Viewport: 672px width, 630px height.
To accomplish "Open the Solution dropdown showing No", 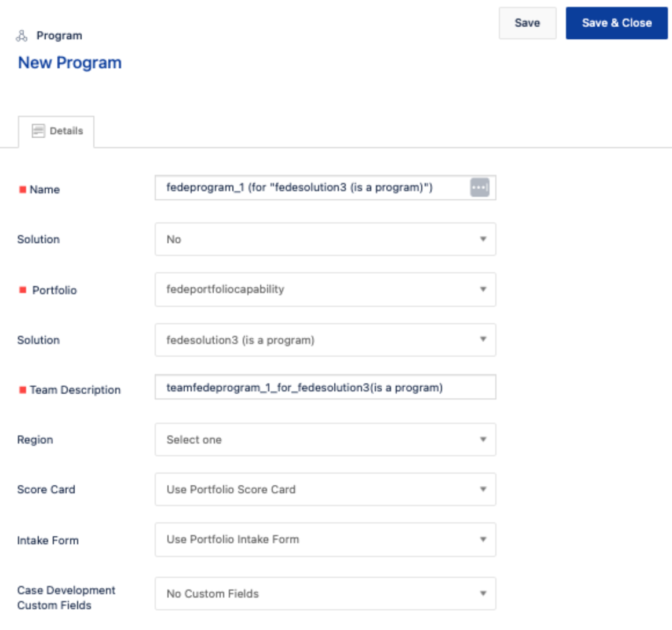I will tap(326, 239).
